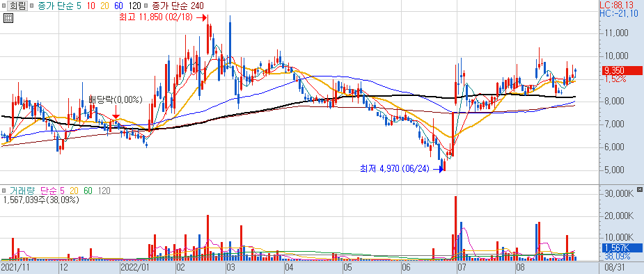This screenshot has height=274, width=644.
Task: Click the 최저 4,970 (06/24) low marker
Action: tap(402, 168)
